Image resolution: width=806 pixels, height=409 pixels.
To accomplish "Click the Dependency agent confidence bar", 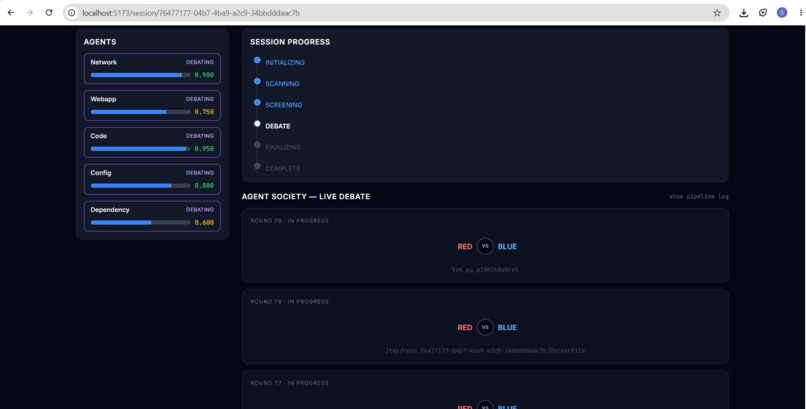I will (x=140, y=222).
